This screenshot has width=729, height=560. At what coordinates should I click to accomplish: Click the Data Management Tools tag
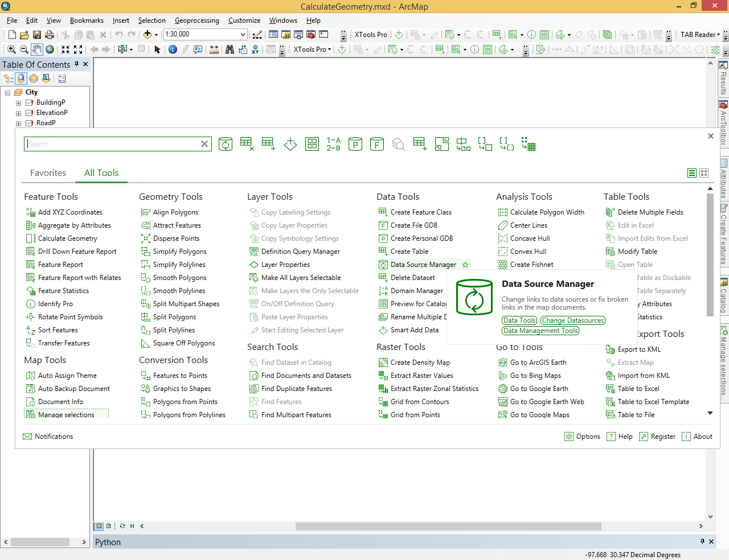[x=540, y=331]
